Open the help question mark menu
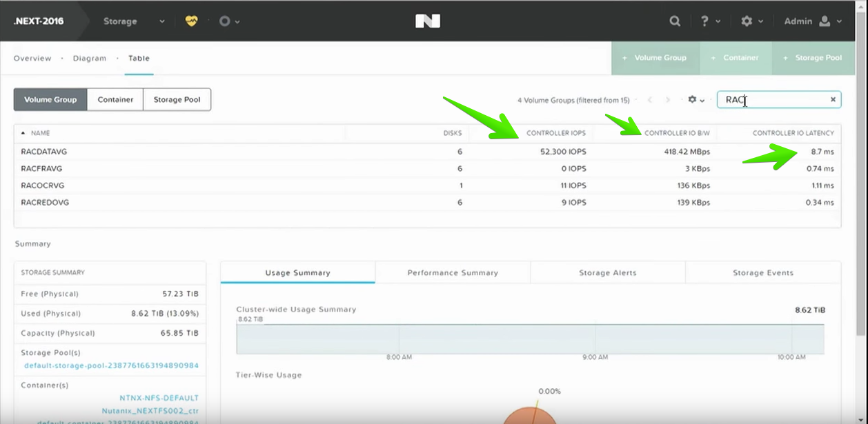This screenshot has width=868, height=424. [x=704, y=21]
